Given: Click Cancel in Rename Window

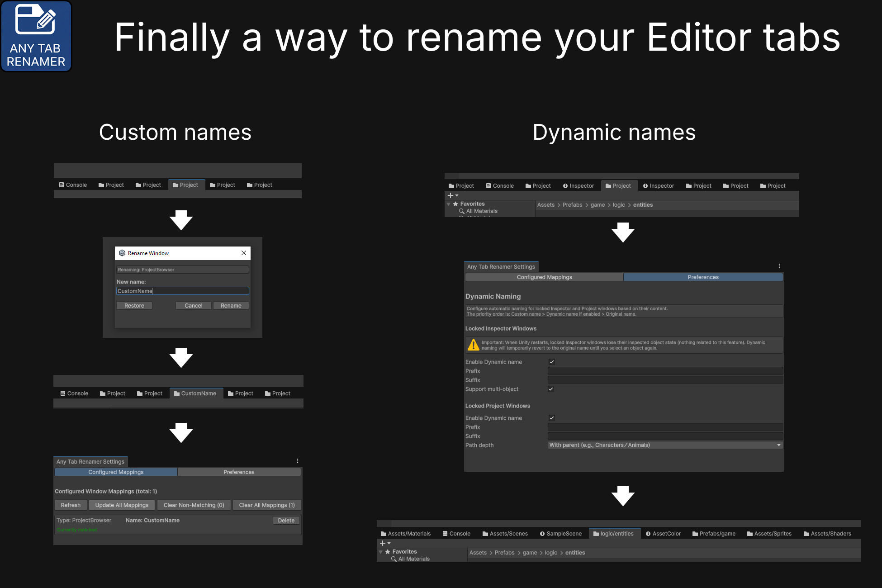Looking at the screenshot, I should 194,306.
